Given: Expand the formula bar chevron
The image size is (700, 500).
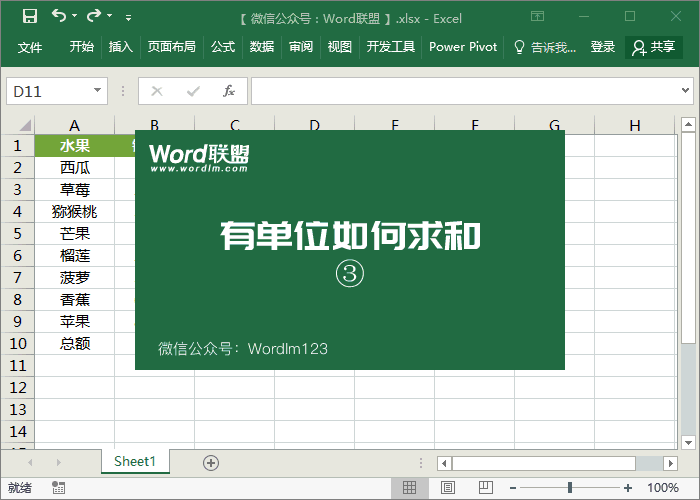Looking at the screenshot, I should 685,91.
